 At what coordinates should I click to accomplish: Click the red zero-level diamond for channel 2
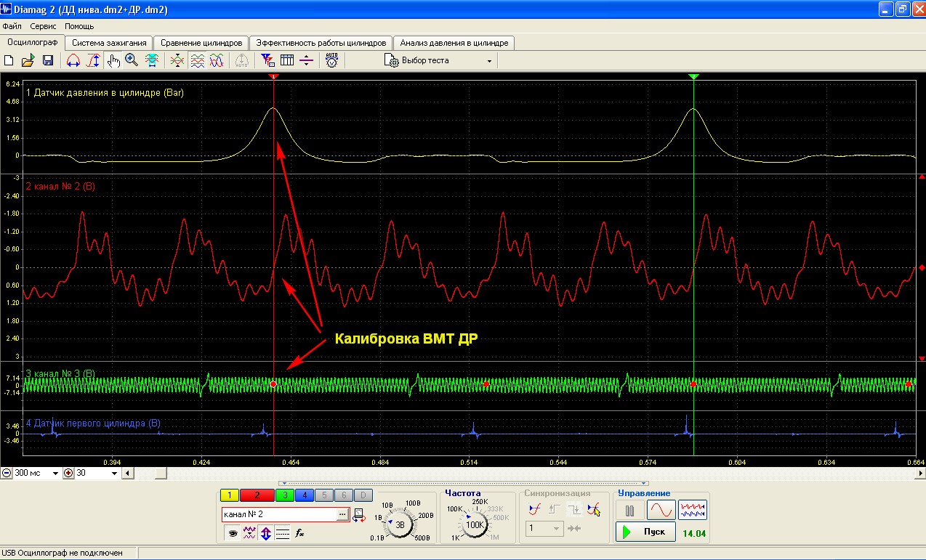[x=922, y=267]
